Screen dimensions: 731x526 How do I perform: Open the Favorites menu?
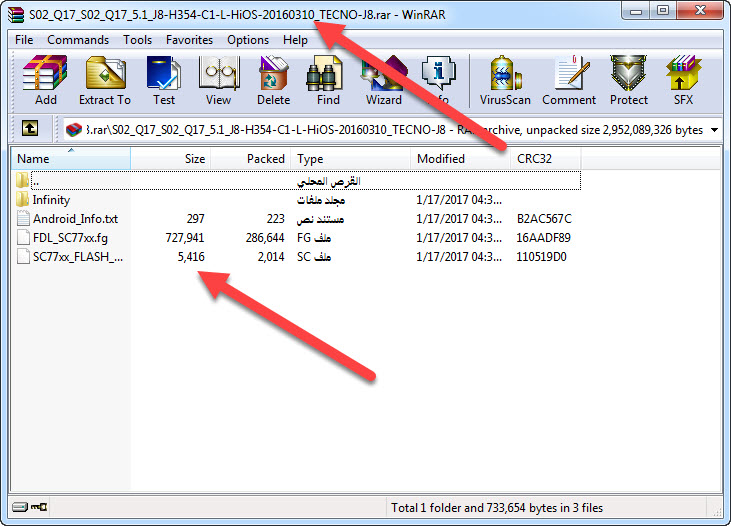coord(189,40)
